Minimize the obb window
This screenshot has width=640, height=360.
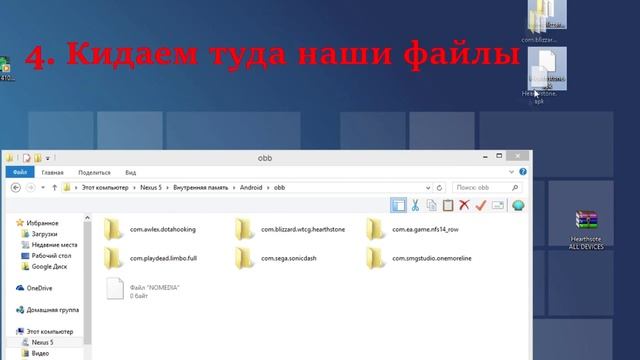(x=485, y=156)
